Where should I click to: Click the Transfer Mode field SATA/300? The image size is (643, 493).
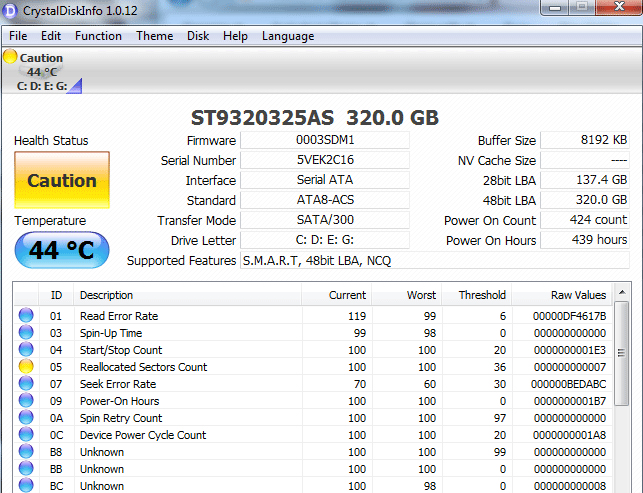click(325, 220)
